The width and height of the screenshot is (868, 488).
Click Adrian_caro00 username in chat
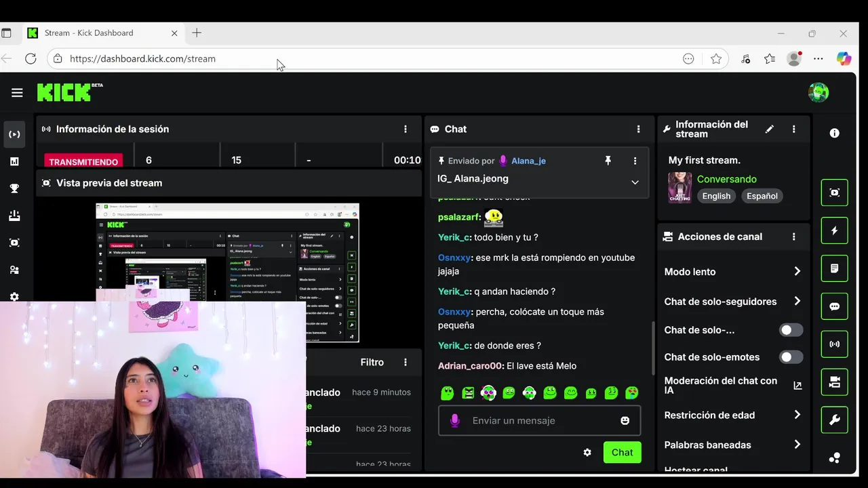tap(471, 366)
